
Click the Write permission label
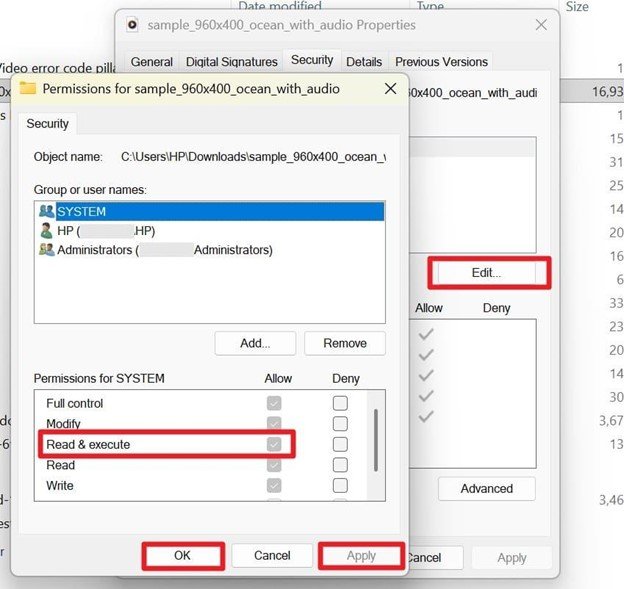60,486
